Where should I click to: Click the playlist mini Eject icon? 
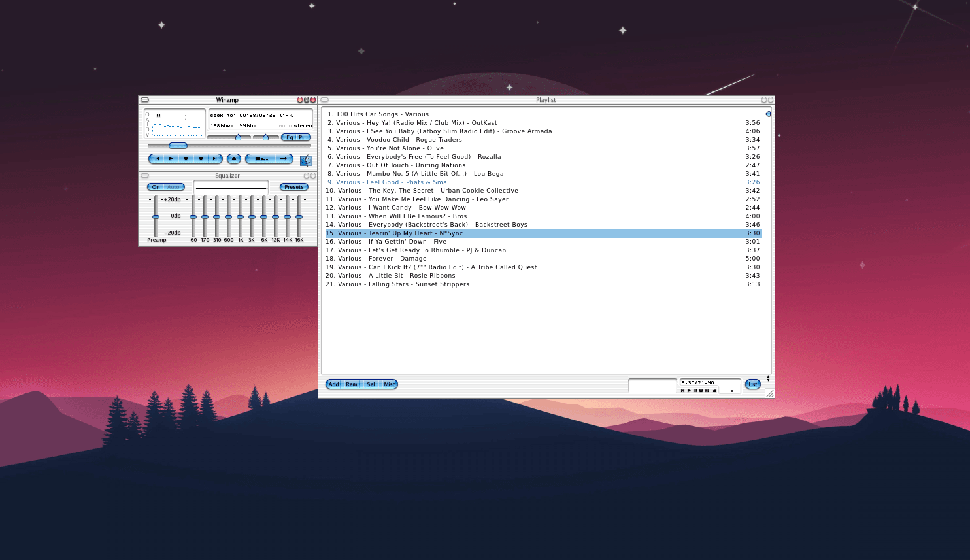pyautogui.click(x=714, y=391)
